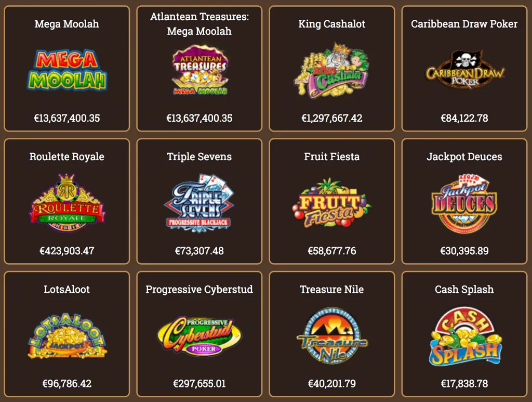The height and width of the screenshot is (402, 532).
Task: Click the King Cashalot €1,297,667.42 jackpot amount
Action: click(332, 118)
